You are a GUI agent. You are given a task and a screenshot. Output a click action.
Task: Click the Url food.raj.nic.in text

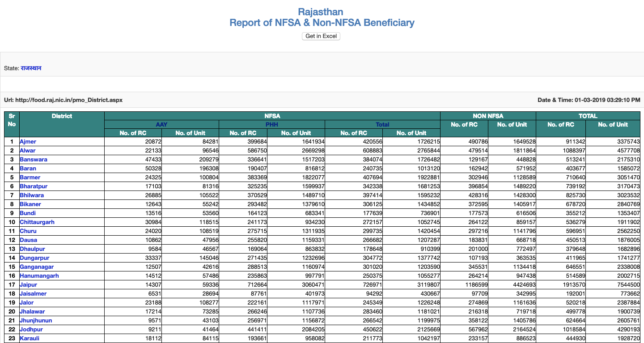click(63, 100)
